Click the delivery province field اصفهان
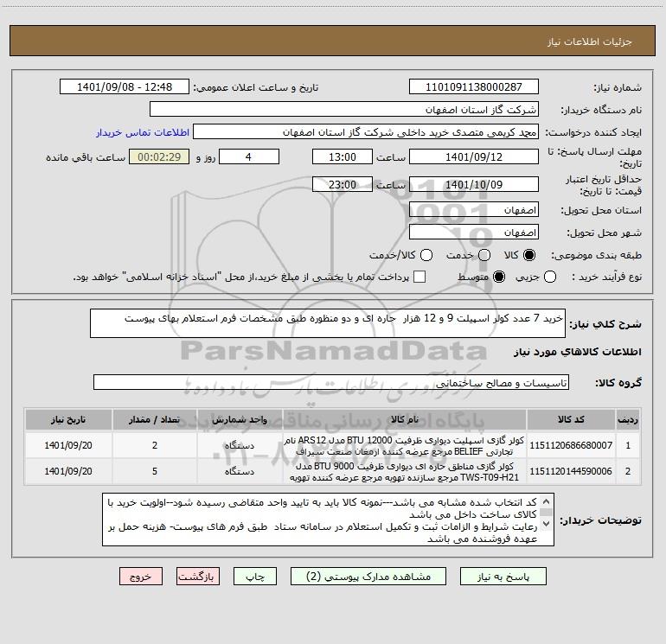Viewport: 666px width, 644px height. click(x=474, y=210)
